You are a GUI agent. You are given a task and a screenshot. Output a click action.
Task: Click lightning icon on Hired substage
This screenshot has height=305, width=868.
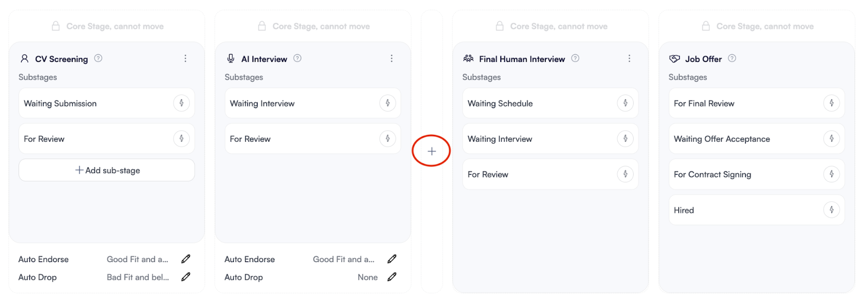pyautogui.click(x=831, y=210)
